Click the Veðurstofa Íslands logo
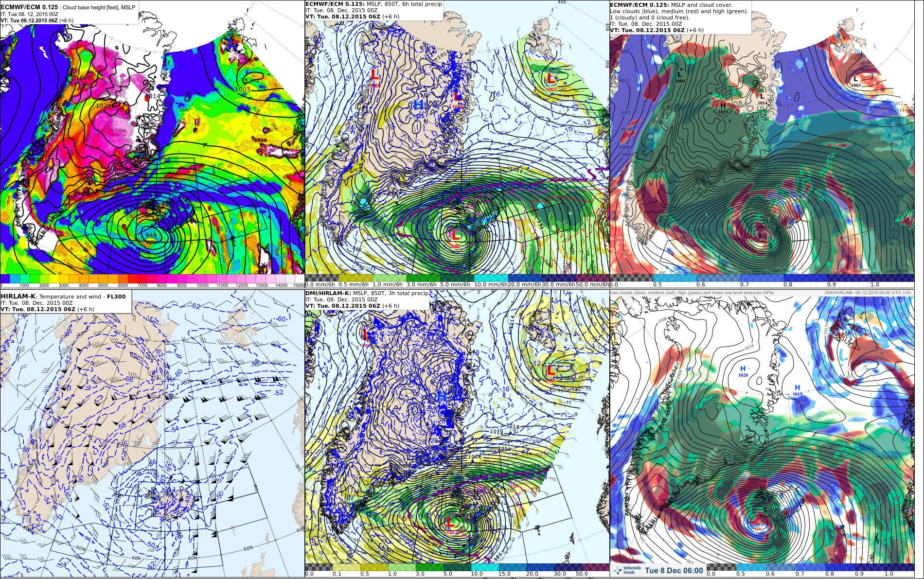This screenshot has width=924, height=579. [627, 570]
